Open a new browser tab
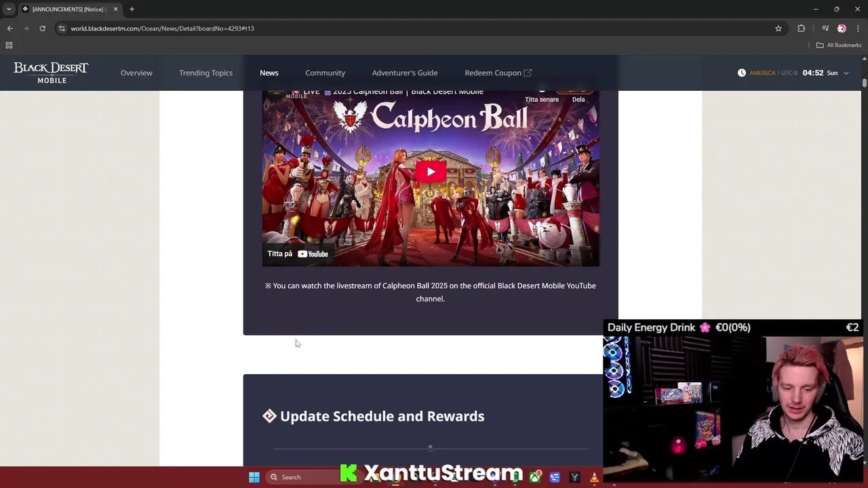Viewport: 868px width, 488px height. pos(132,9)
